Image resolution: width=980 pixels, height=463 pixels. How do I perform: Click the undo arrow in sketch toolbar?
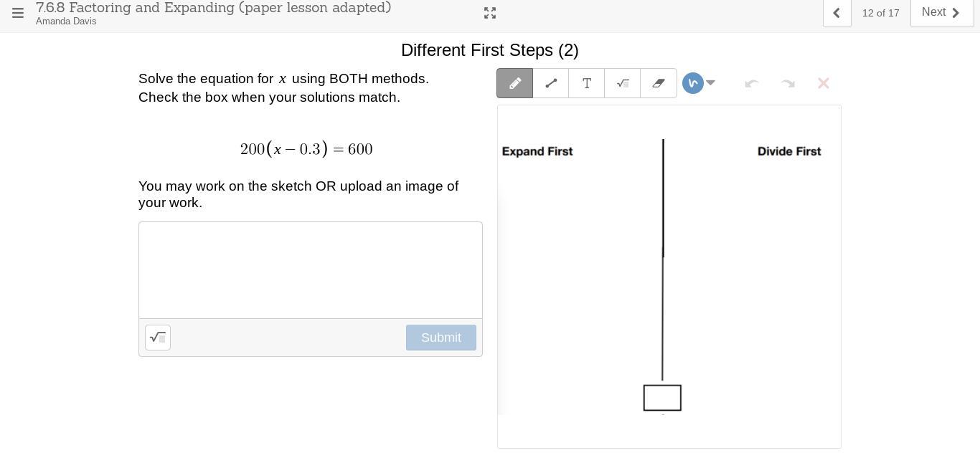pyautogui.click(x=752, y=83)
